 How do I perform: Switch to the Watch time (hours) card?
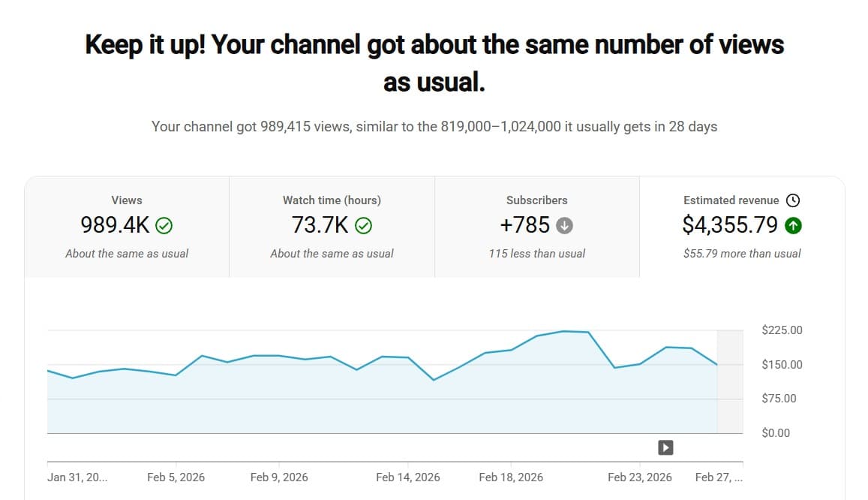pyautogui.click(x=331, y=225)
